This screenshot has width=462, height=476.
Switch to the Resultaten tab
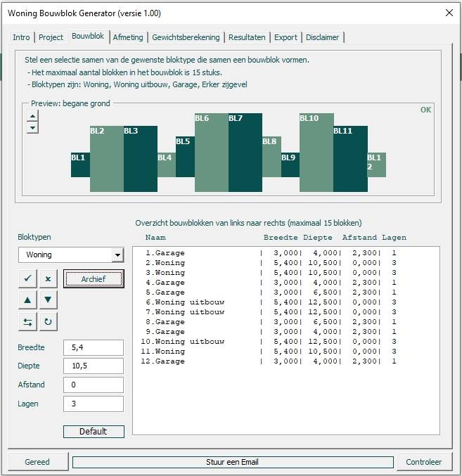[x=247, y=37]
